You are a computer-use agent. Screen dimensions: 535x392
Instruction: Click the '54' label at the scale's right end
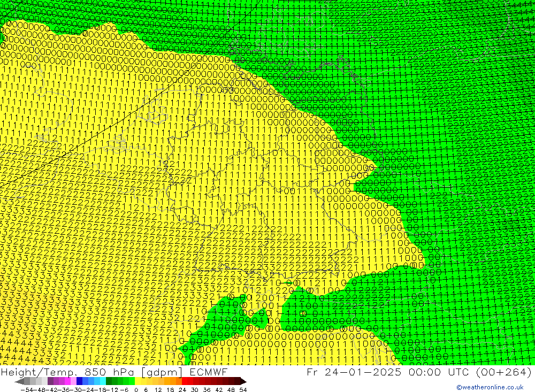(243, 390)
